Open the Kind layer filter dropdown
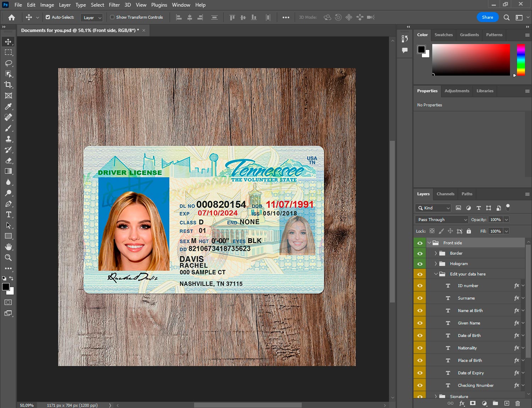The width and height of the screenshot is (532, 408). click(433, 208)
